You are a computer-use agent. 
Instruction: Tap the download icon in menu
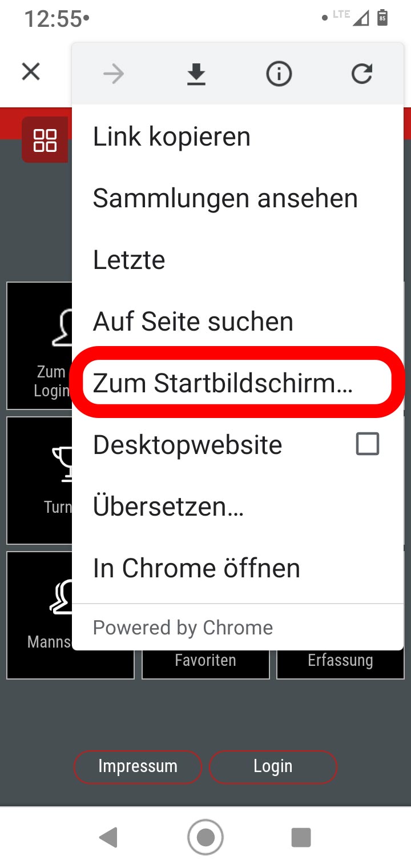click(x=196, y=74)
